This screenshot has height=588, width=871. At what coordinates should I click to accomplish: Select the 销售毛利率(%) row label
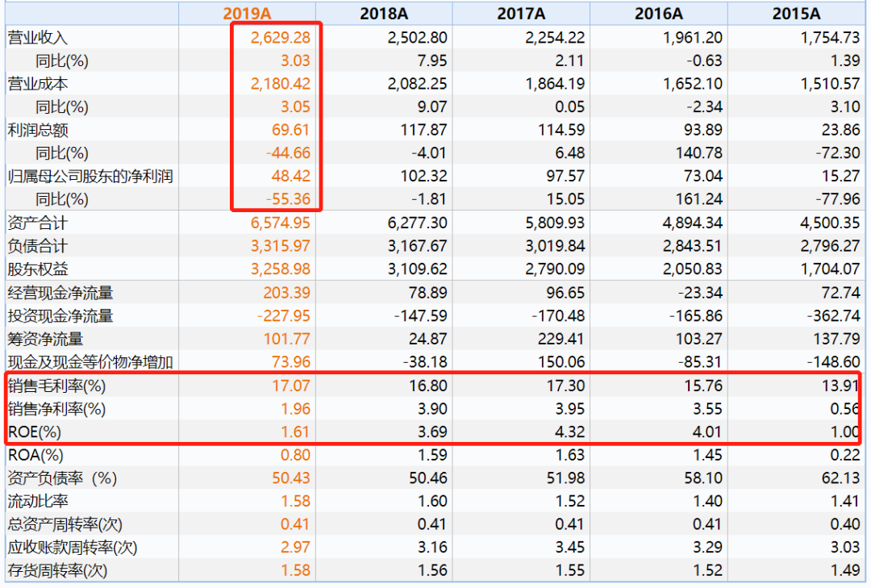point(56,386)
